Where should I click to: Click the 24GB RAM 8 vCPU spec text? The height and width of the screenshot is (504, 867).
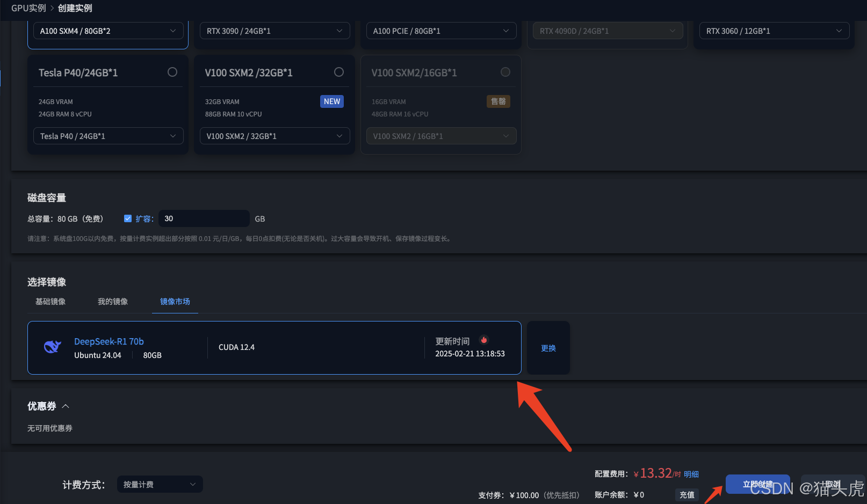tap(65, 114)
